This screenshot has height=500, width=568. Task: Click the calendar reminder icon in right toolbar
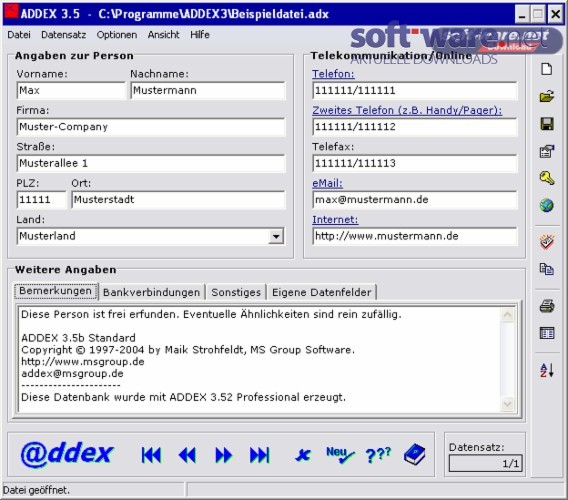click(x=547, y=242)
